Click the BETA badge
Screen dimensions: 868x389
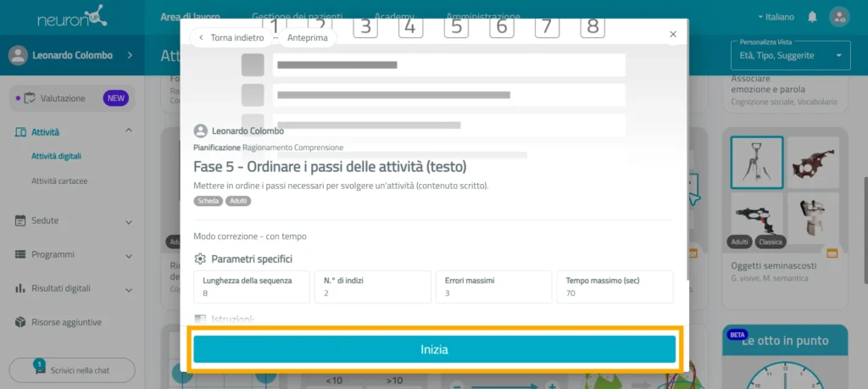(737, 335)
